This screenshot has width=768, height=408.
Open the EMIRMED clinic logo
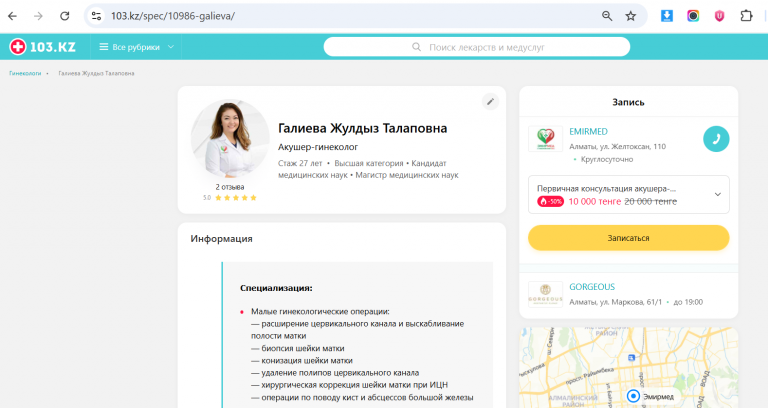546,139
